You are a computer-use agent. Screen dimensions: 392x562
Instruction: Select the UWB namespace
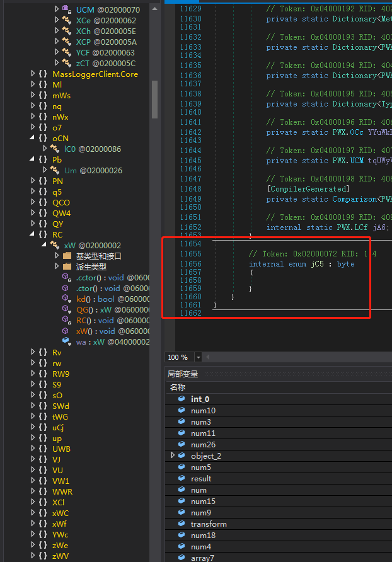point(61,449)
